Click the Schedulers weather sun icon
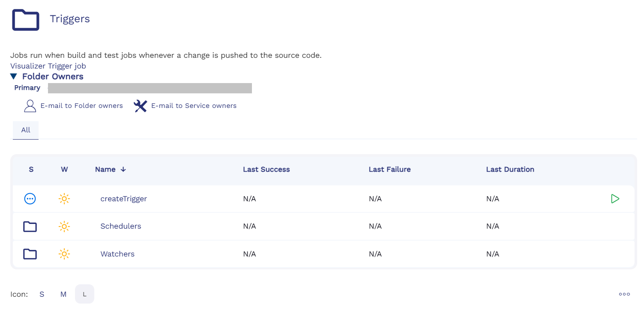The width and height of the screenshot is (644, 319). 64,227
